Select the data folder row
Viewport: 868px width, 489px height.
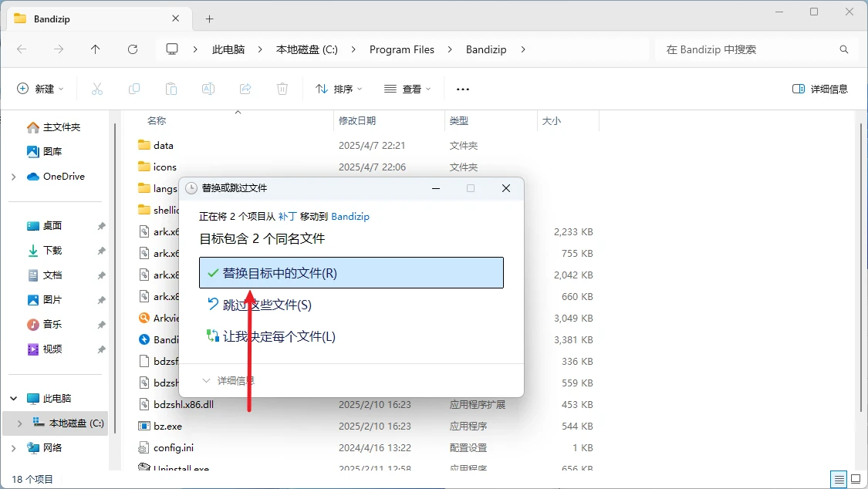coord(366,146)
